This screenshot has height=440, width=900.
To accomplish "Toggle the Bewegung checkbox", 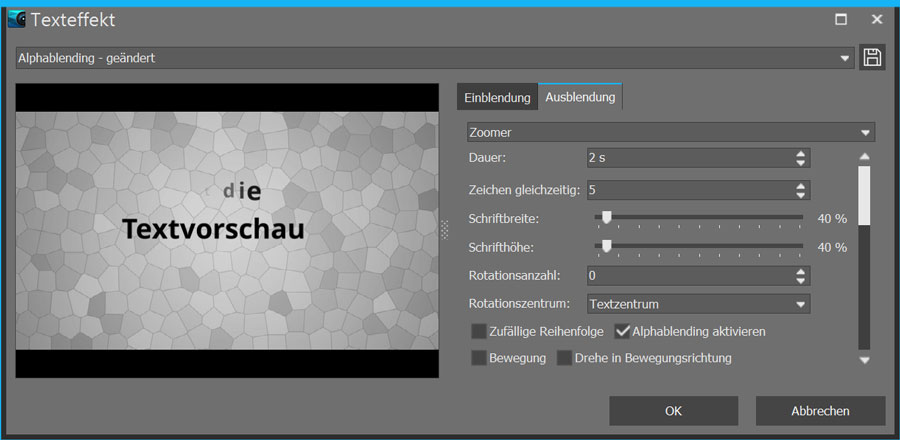I will pyautogui.click(x=479, y=358).
